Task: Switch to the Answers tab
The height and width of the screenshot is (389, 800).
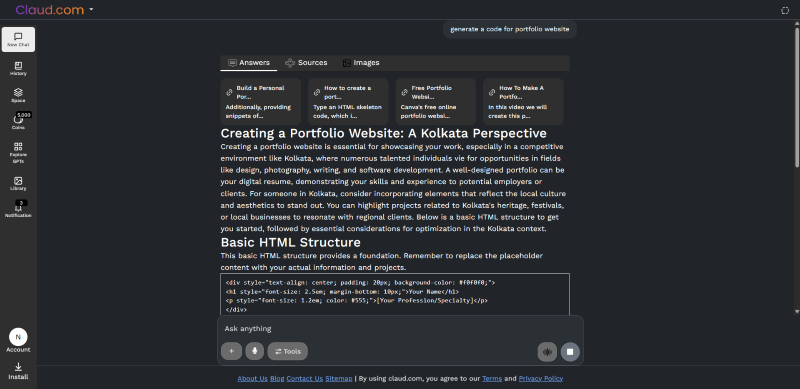Action: click(x=249, y=63)
